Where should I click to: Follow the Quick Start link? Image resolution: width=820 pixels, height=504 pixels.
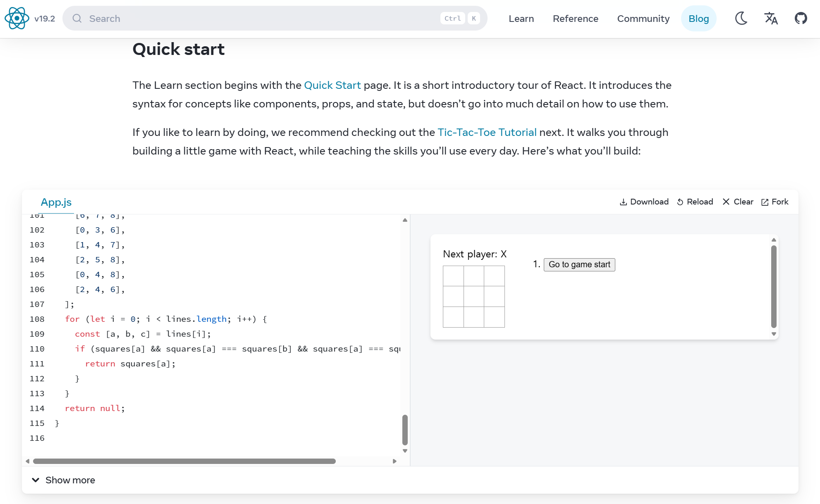[x=332, y=85]
